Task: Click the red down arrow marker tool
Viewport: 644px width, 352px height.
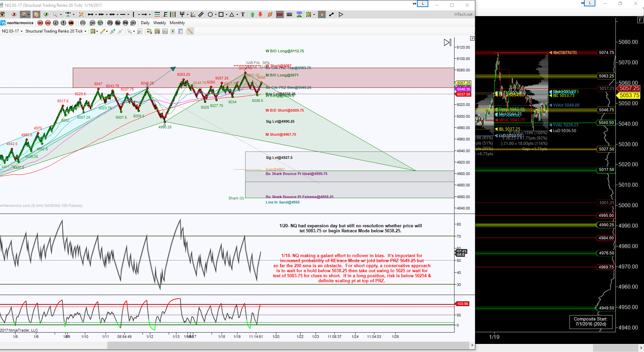Action: 260,14
